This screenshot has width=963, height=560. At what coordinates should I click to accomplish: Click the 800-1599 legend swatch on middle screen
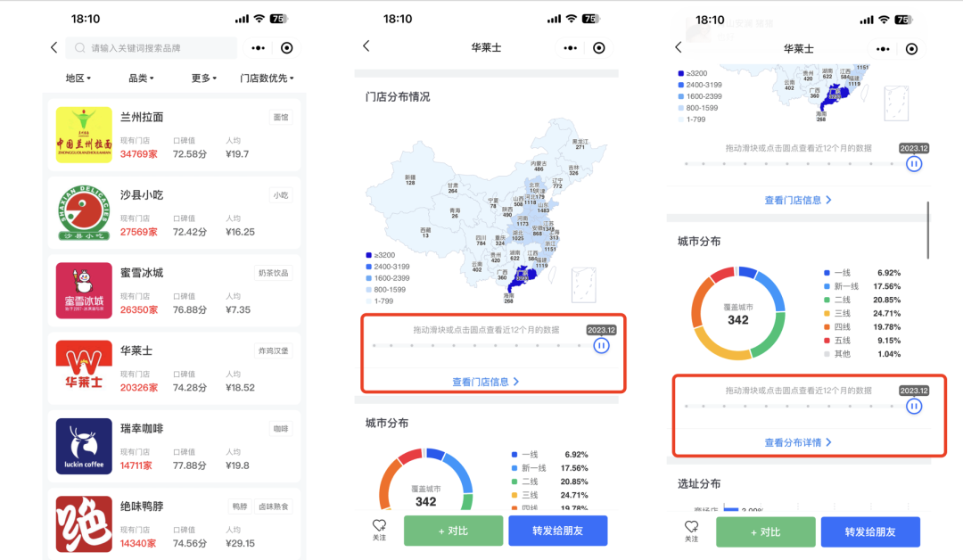click(368, 289)
